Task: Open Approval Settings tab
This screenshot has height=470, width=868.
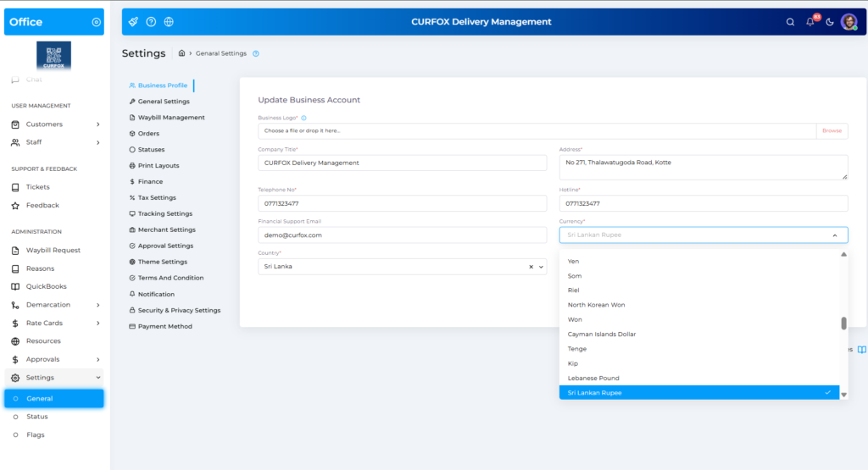Action: coord(161,246)
